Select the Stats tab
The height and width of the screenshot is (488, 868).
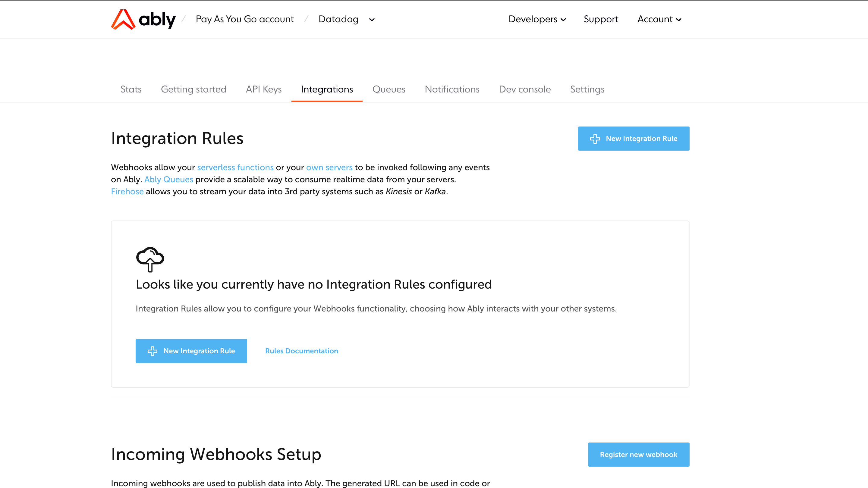pos(131,89)
